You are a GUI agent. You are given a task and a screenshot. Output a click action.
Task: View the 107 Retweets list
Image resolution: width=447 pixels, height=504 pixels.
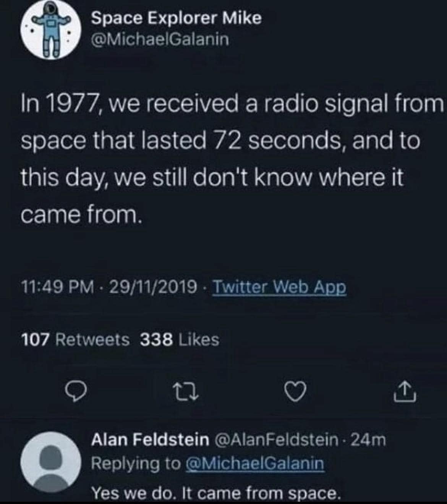pyautogui.click(x=75, y=339)
